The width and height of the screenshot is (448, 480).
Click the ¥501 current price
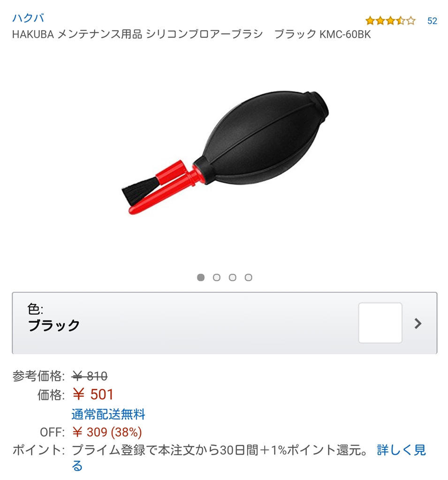(x=93, y=394)
